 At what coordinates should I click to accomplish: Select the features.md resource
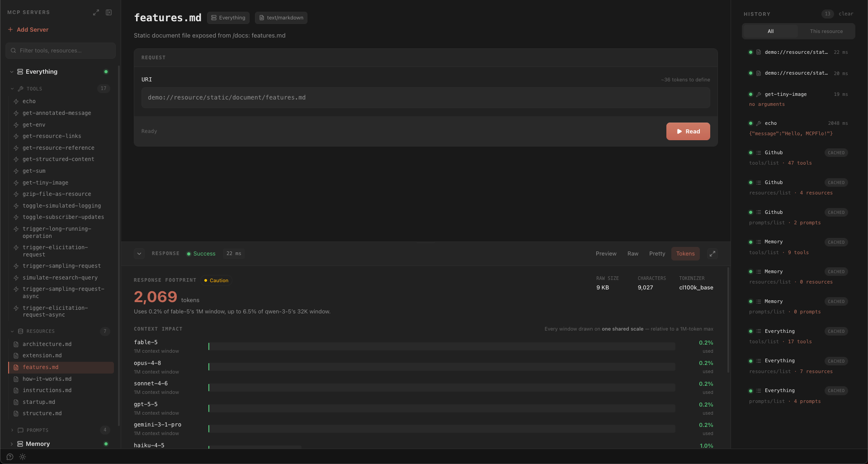(61, 367)
